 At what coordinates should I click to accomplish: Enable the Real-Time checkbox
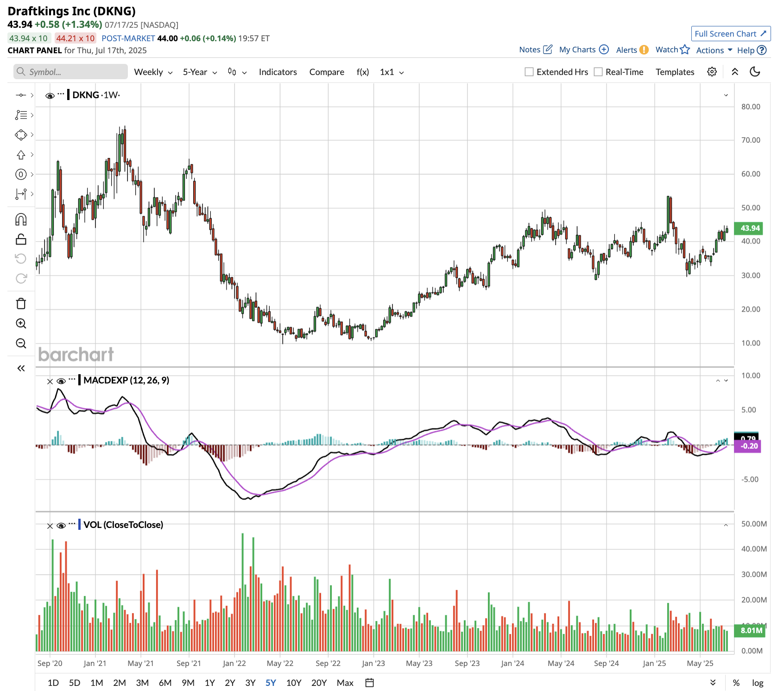pos(598,72)
